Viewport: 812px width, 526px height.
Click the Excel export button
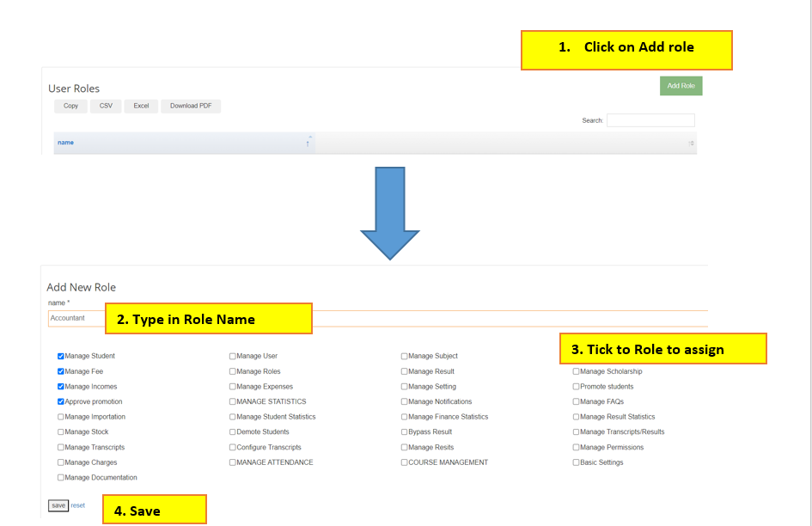[x=141, y=106]
